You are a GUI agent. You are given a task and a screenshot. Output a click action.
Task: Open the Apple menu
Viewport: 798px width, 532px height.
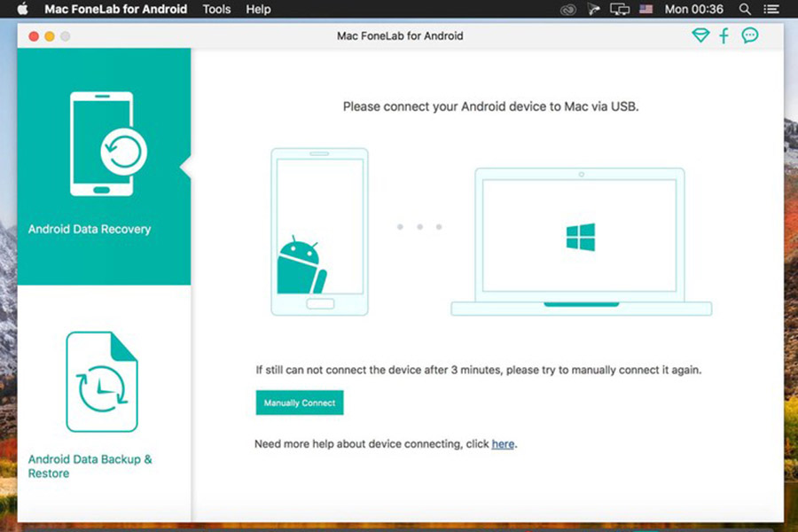tap(22, 9)
